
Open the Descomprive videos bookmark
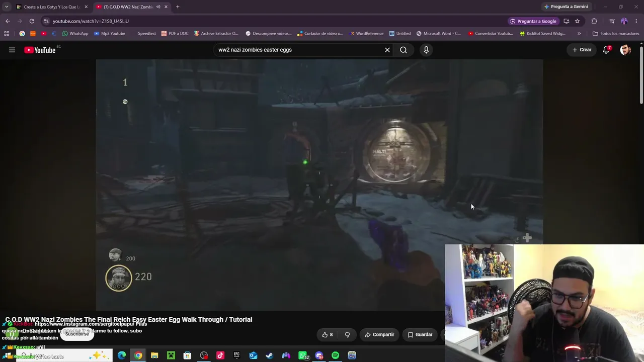pos(268,34)
